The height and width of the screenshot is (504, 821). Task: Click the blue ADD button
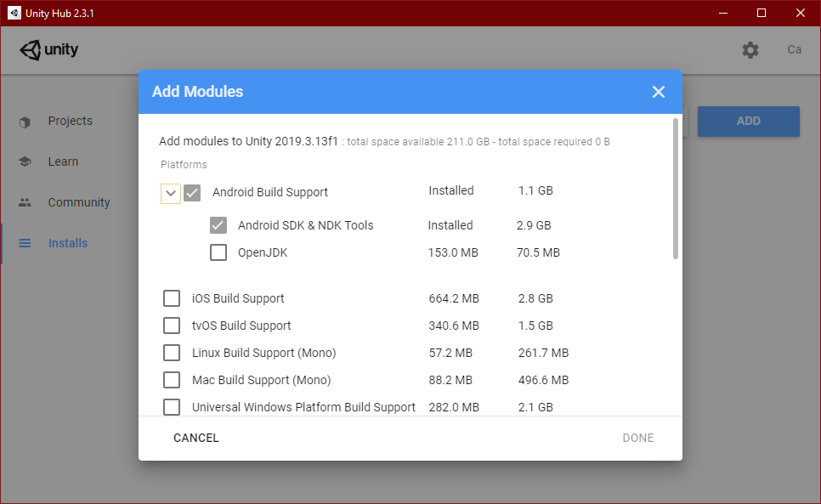click(748, 122)
